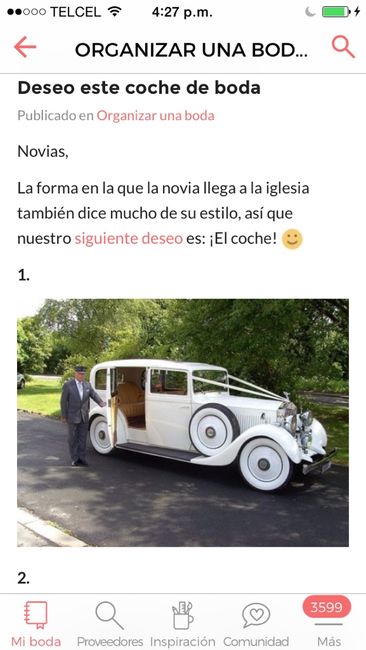
Task: Open the 'siguiente deseo' link
Action: click(128, 239)
